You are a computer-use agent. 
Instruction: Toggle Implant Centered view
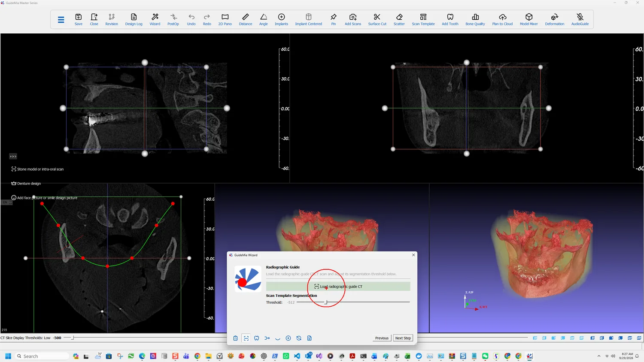pyautogui.click(x=308, y=19)
